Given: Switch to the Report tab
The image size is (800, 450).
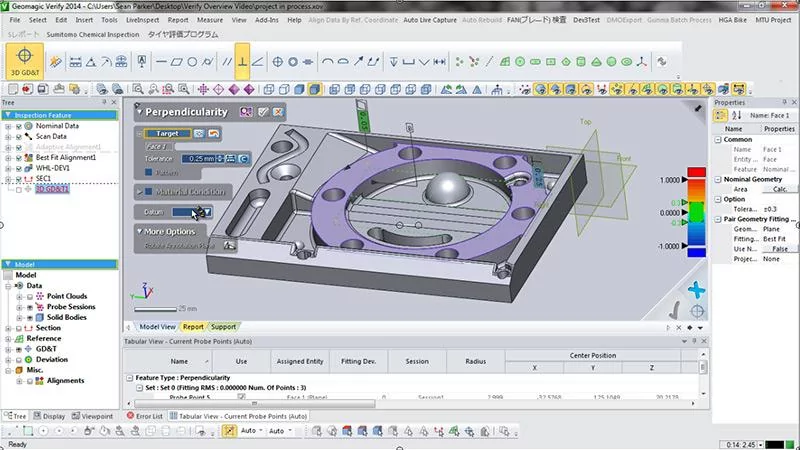Looking at the screenshot, I should (x=193, y=326).
